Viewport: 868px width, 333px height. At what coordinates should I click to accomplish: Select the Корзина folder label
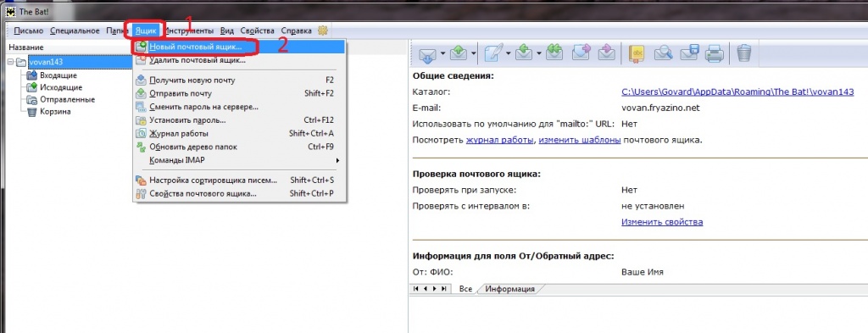[x=55, y=112]
